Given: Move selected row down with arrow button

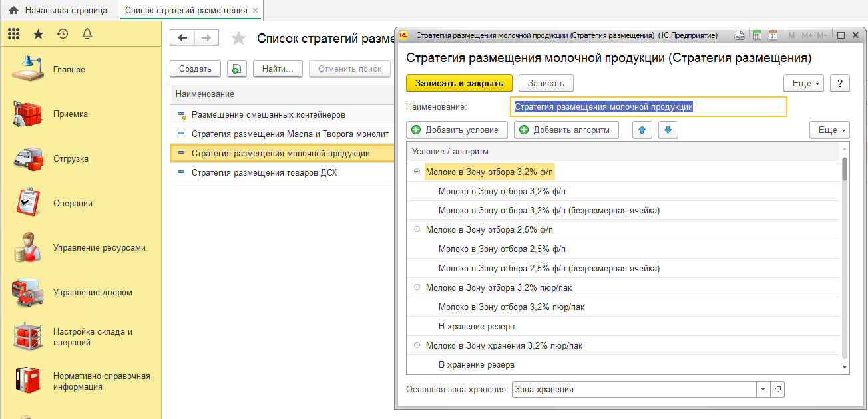Looking at the screenshot, I should click(x=668, y=130).
